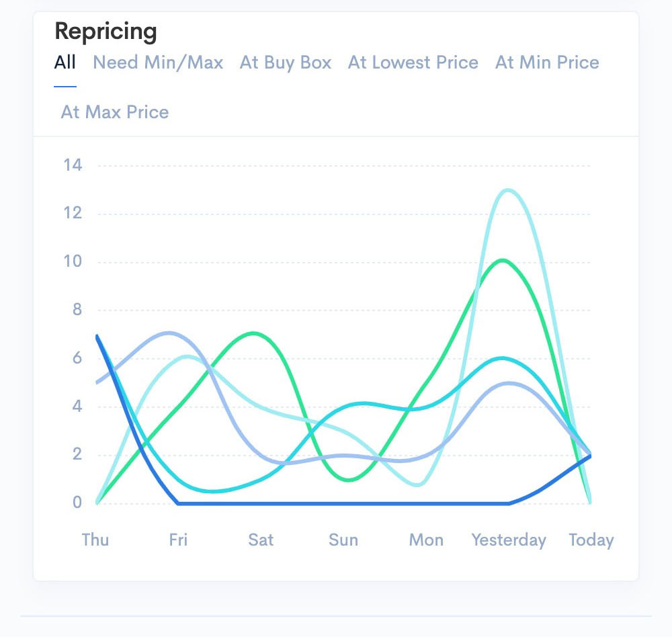Click the light cyan line's peak at 13

tap(509, 190)
